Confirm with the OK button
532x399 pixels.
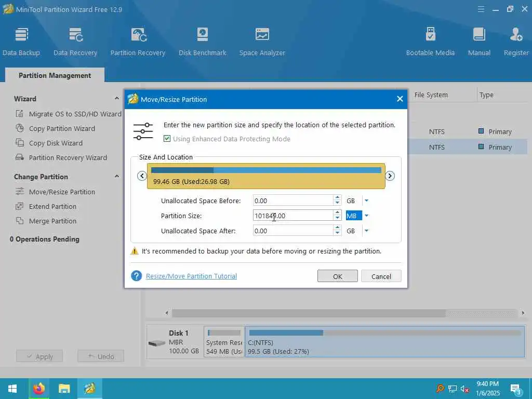coord(338,276)
